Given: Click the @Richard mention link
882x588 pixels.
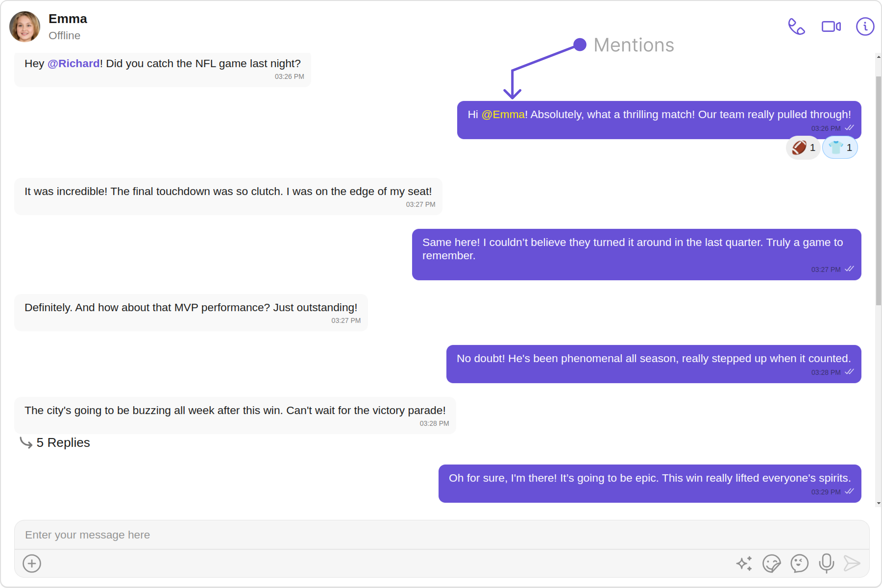Looking at the screenshot, I should pos(73,63).
